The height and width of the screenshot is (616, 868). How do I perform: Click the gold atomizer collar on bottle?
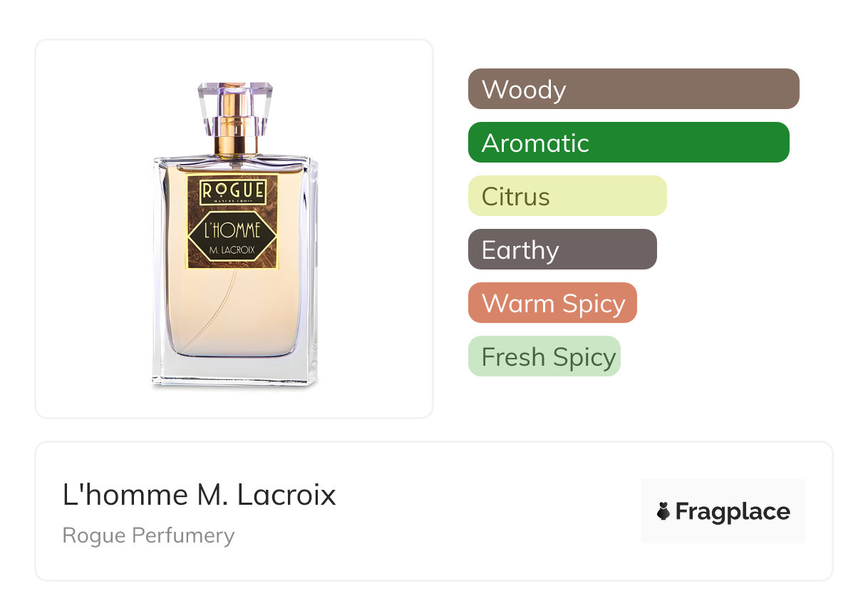tap(236, 141)
